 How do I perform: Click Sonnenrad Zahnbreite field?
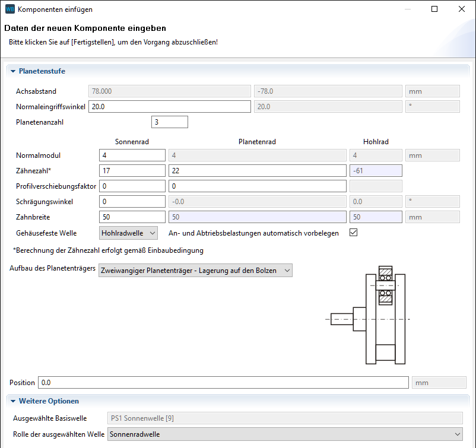pos(132,217)
